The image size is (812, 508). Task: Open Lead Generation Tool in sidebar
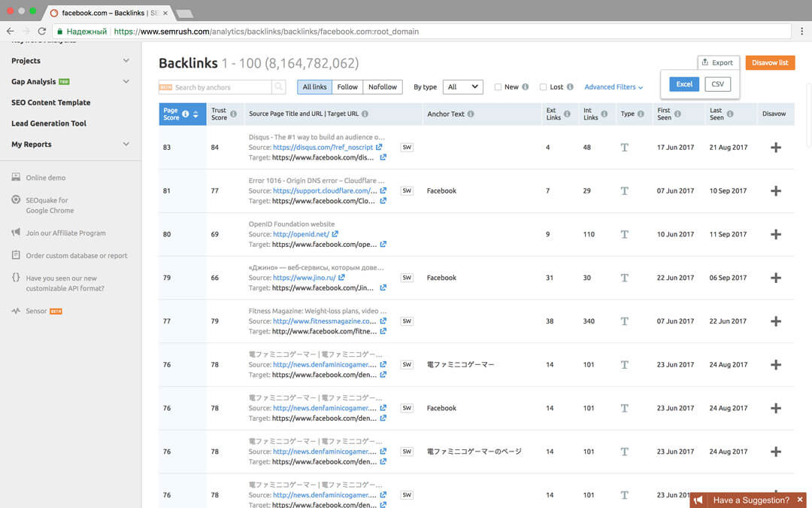(49, 123)
